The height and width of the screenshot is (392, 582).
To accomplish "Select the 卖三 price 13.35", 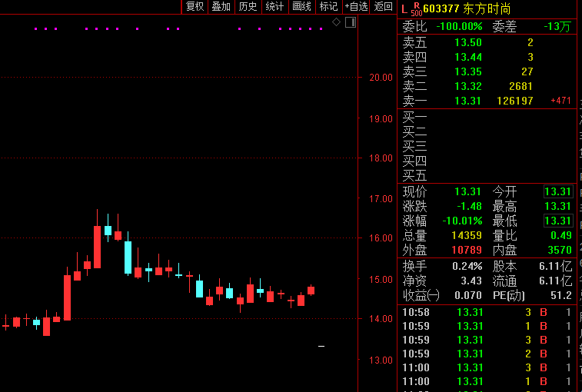I will pos(468,71).
